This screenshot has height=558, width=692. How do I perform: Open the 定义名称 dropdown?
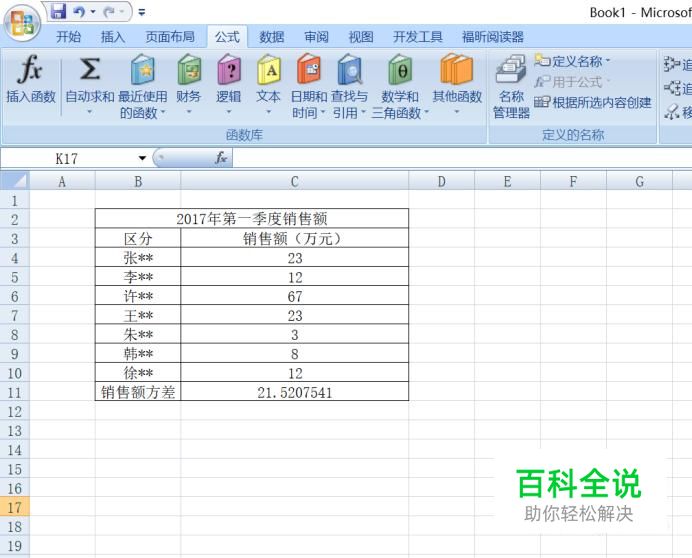pyautogui.click(x=572, y=61)
